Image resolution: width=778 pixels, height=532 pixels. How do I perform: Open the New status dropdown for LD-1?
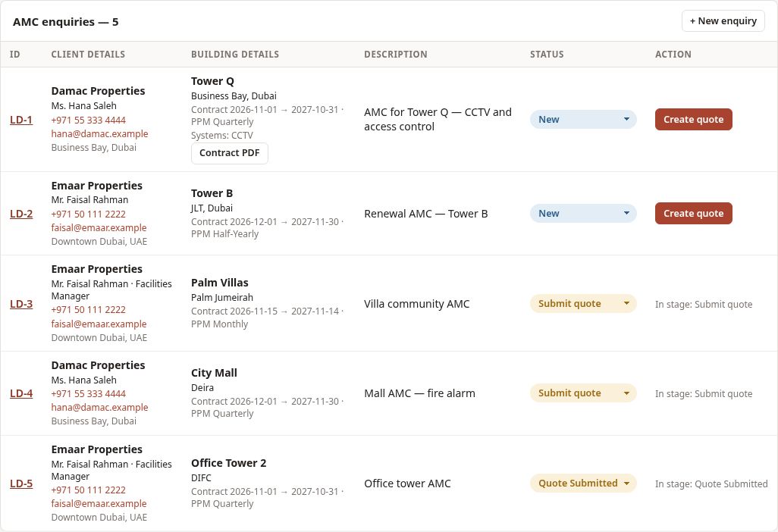click(x=583, y=120)
